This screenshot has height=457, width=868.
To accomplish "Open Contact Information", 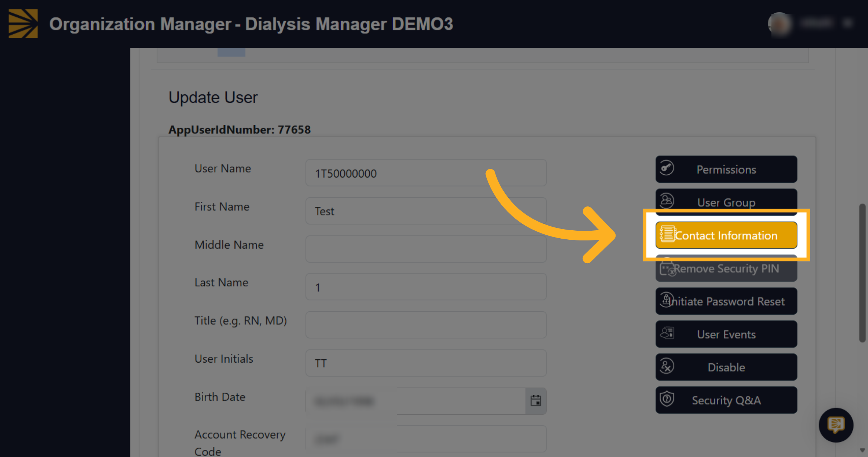I will tap(726, 235).
